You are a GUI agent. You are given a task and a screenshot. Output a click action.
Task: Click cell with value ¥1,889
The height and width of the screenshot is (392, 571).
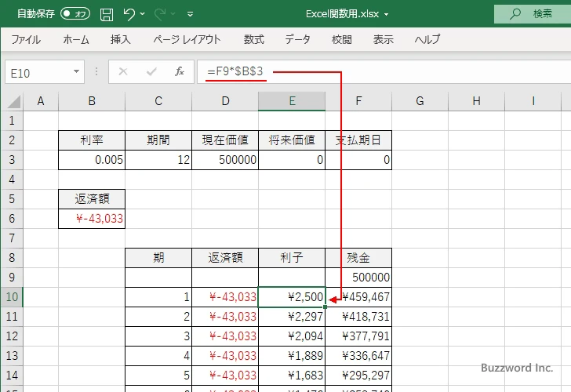point(292,356)
